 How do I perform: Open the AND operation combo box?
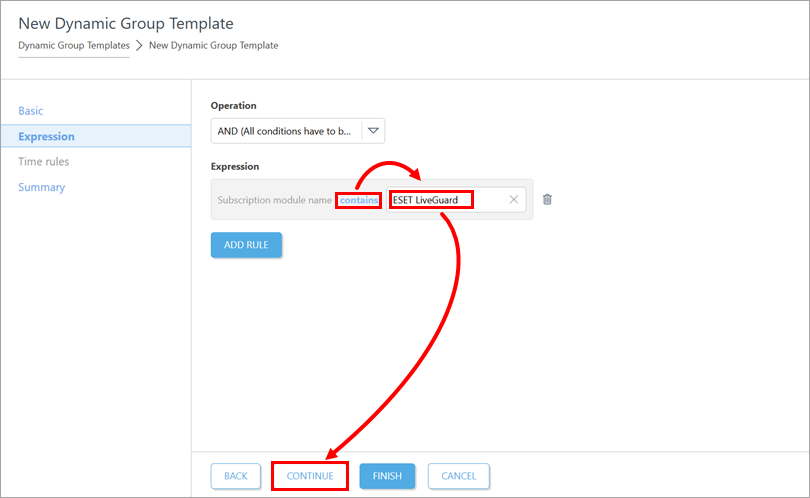[x=286, y=130]
